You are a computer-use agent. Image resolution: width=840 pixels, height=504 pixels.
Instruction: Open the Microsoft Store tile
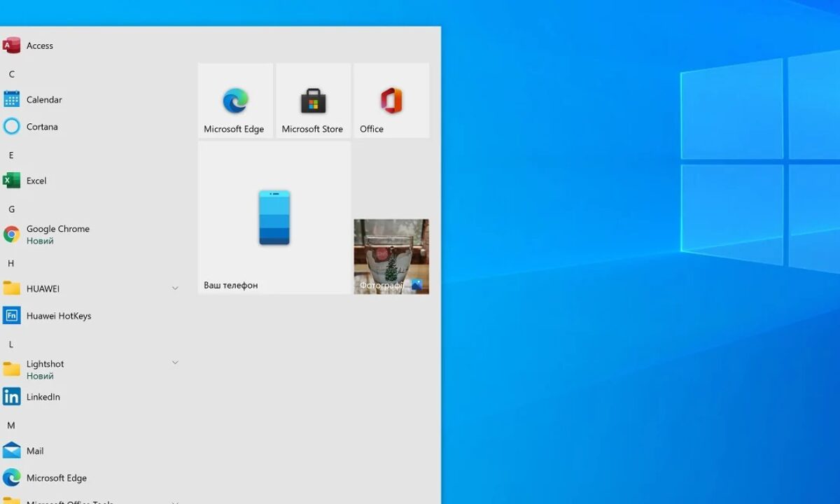coord(313,100)
